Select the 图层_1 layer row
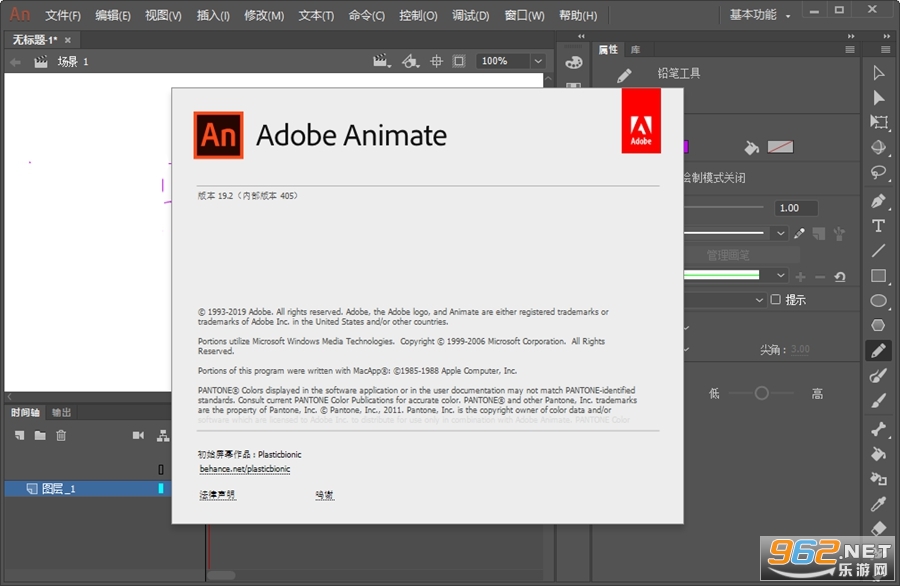This screenshot has height=586, width=900. tap(88, 488)
